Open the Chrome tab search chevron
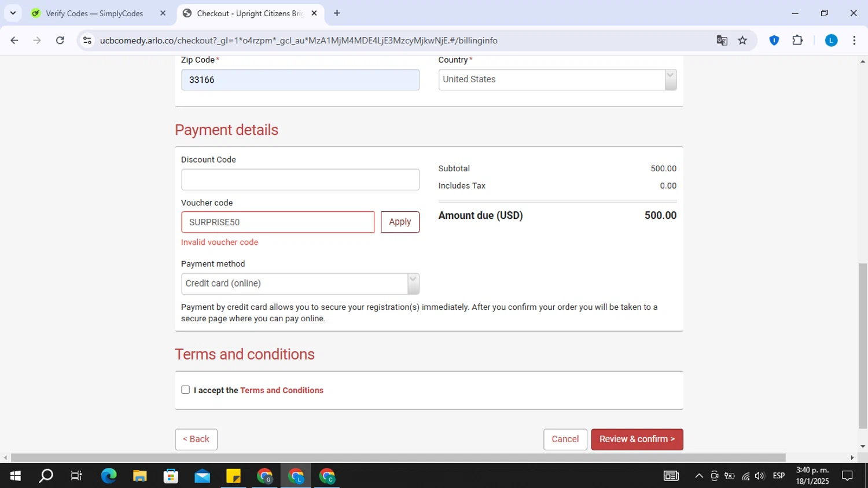 tap(13, 13)
